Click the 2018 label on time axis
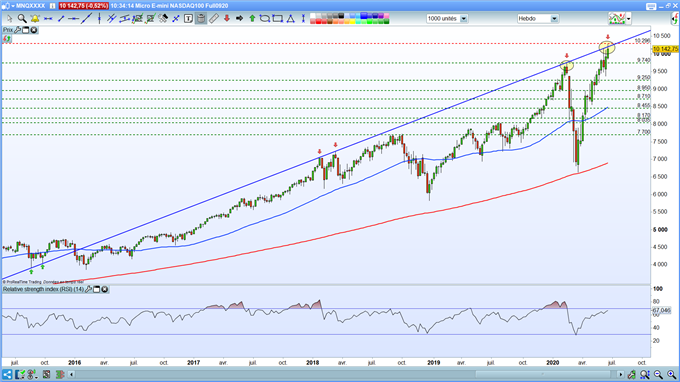Image resolution: width=680 pixels, height=382 pixels. pyautogui.click(x=313, y=362)
